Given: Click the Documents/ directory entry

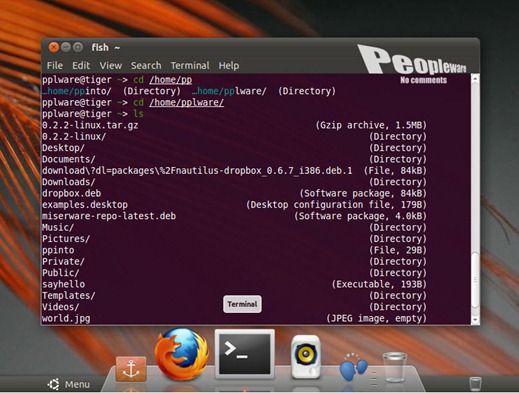Looking at the screenshot, I should [x=69, y=159].
